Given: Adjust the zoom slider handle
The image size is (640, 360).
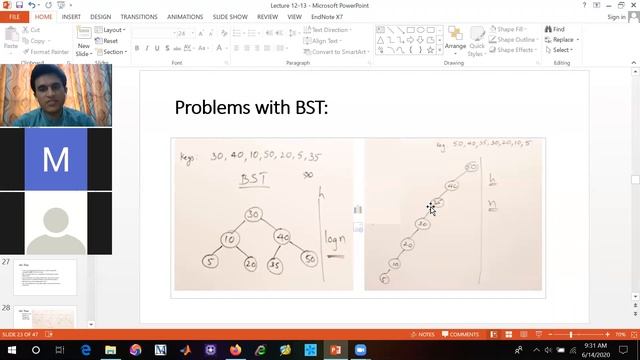Looking at the screenshot, I should (571, 334).
